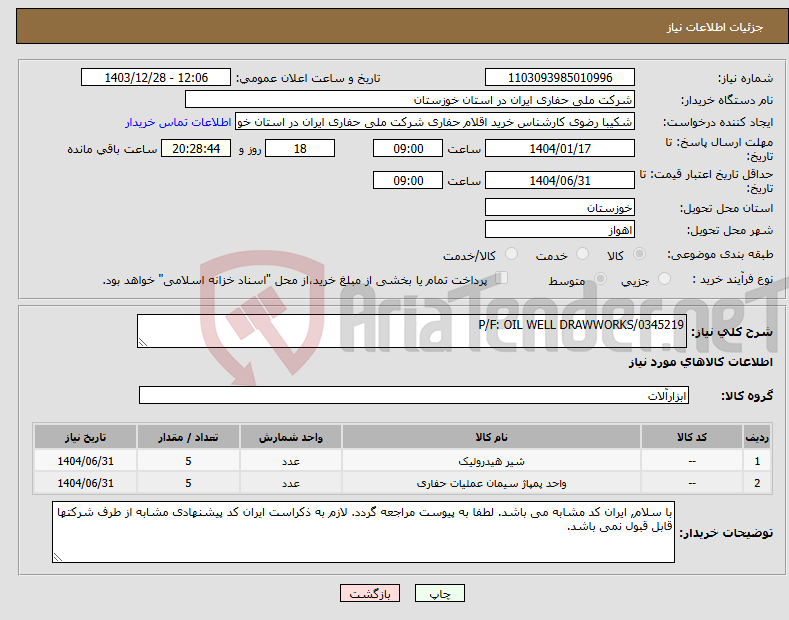This screenshot has width=789, height=620.
Task: Click the buyer name field شرکت ملی حفاری
Action: (x=410, y=100)
